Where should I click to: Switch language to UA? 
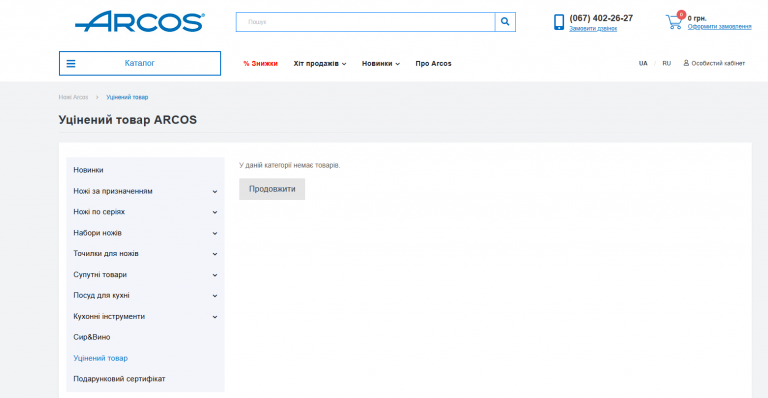point(643,63)
